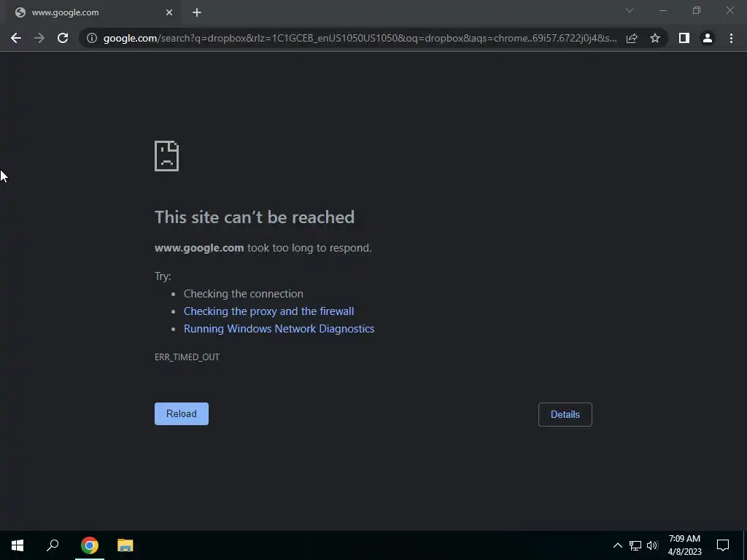This screenshot has width=747, height=560.
Task: Open Checking the proxy and the firewall link
Action: [268, 311]
